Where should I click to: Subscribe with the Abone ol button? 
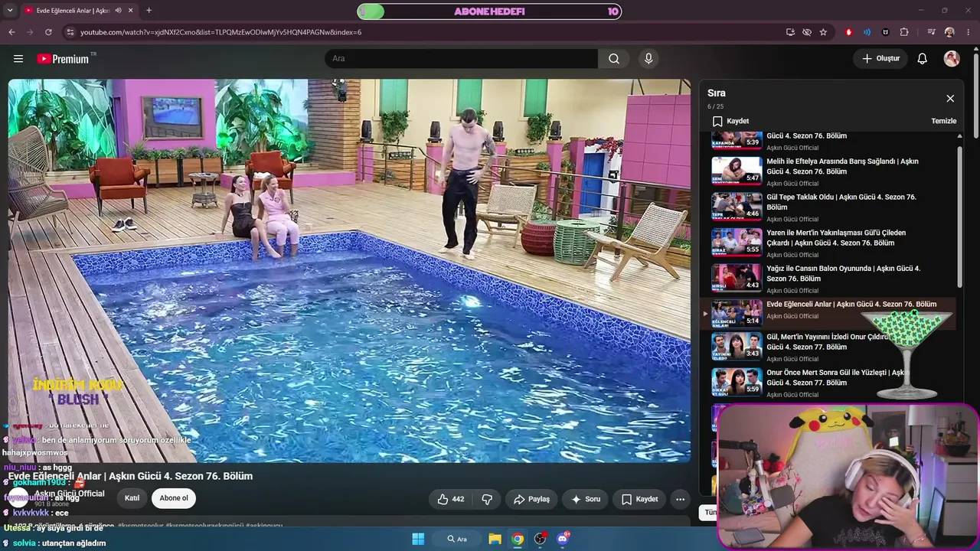tap(174, 498)
